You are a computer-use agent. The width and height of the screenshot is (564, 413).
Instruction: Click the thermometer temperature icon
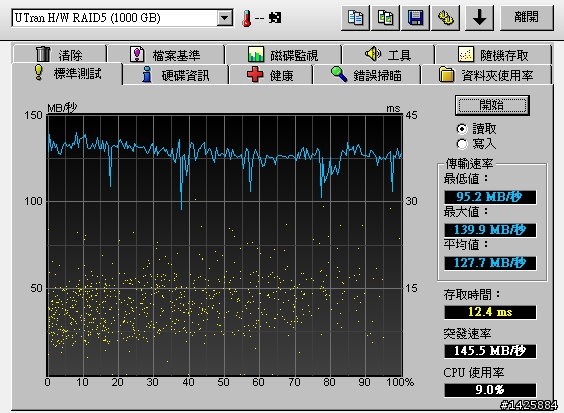(247, 18)
